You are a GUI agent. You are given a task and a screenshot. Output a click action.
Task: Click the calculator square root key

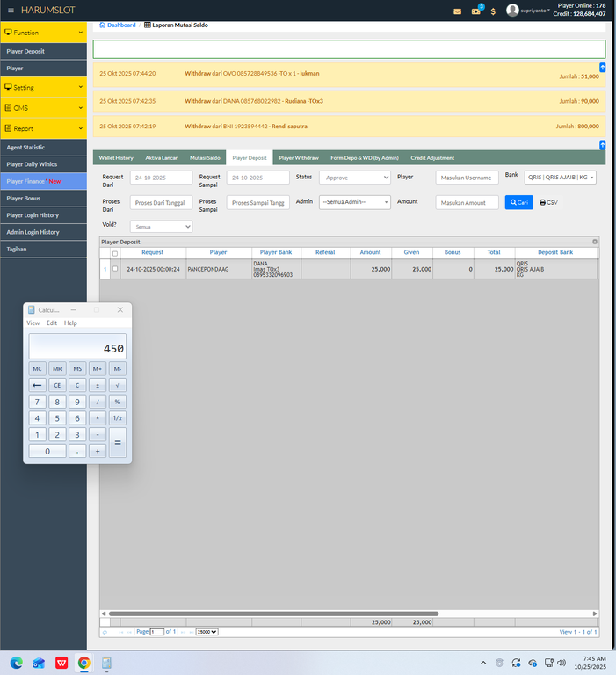118,385
